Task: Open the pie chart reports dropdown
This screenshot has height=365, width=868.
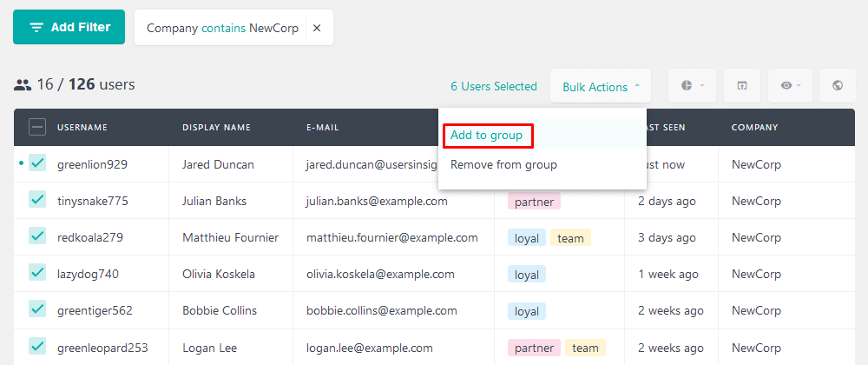Action: (x=692, y=86)
